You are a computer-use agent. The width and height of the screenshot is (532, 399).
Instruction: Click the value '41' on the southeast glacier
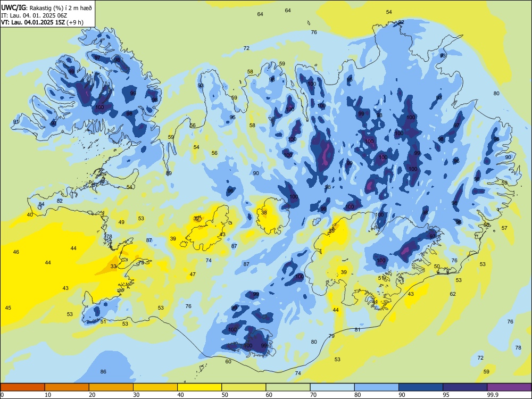coord(375,302)
